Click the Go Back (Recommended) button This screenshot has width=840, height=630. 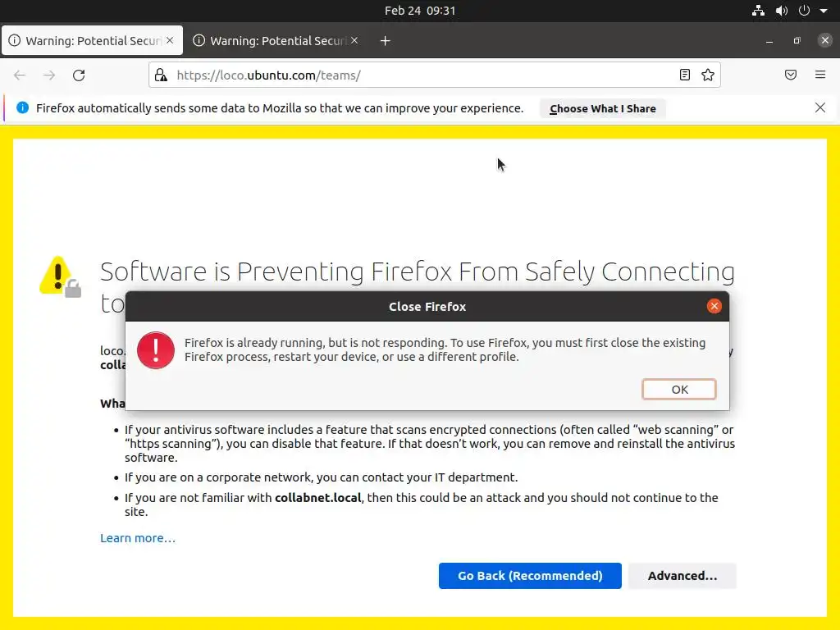click(530, 576)
